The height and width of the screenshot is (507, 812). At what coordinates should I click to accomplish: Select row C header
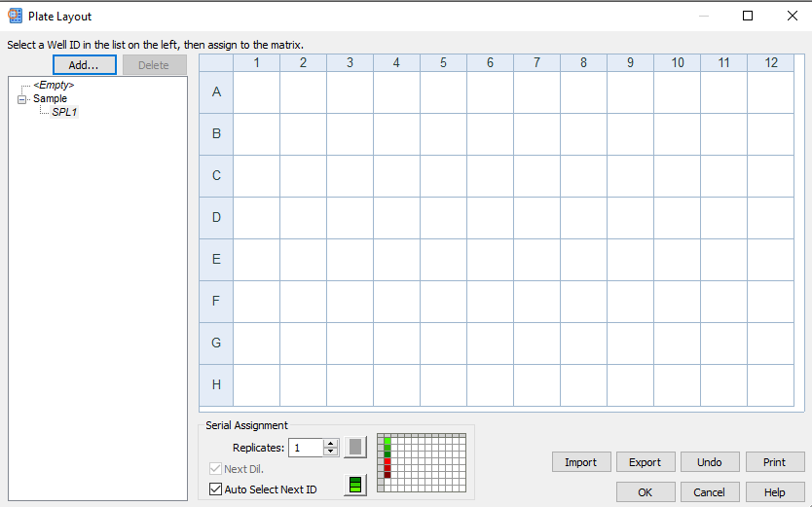[x=216, y=176]
